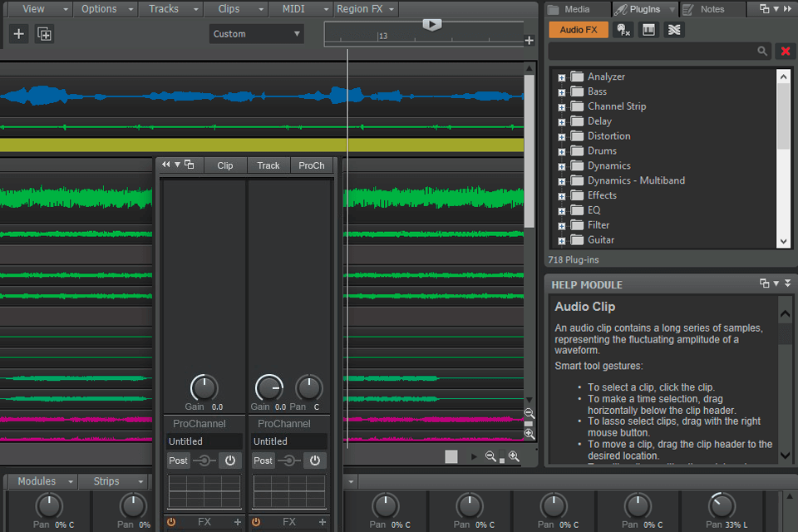Viewport: 798px width, 532px height.
Task: Click the clip Gain knob
Action: tap(204, 388)
